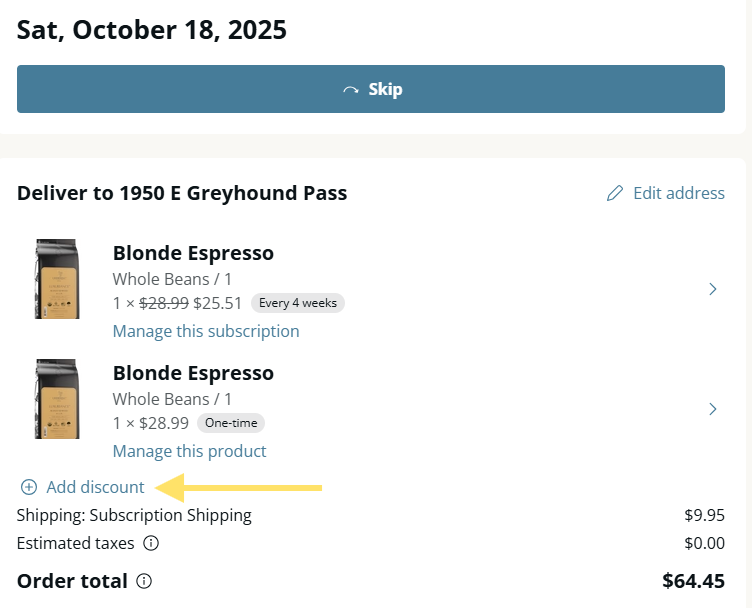Click the subscription Blonde Espresso bag thumbnail
The width and height of the screenshot is (752, 608).
pyautogui.click(x=57, y=279)
